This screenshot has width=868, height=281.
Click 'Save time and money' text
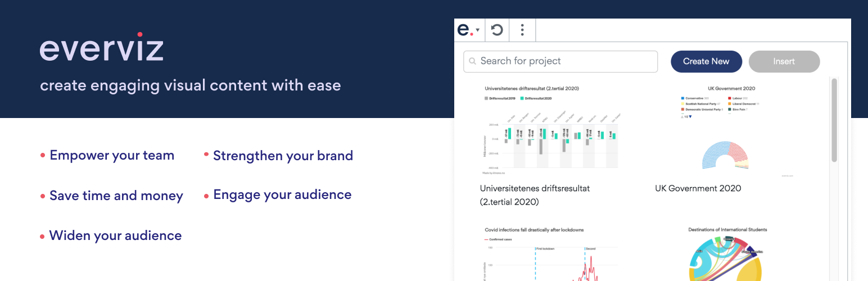116,196
